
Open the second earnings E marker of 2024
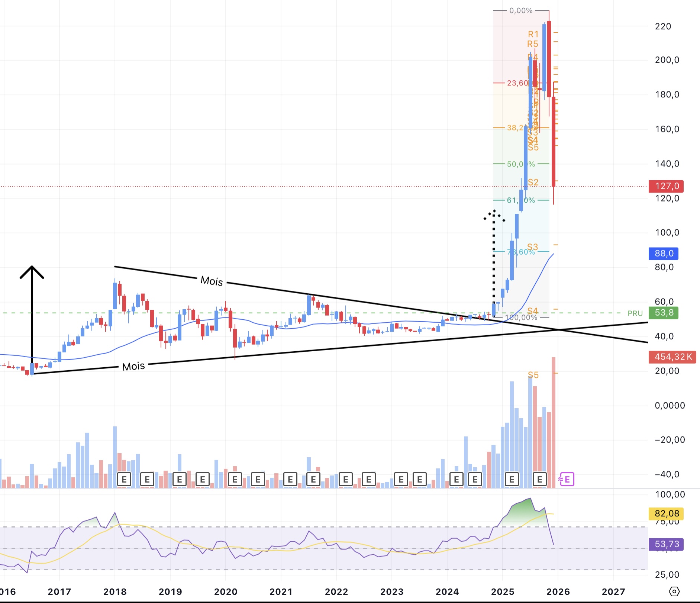[x=475, y=479]
